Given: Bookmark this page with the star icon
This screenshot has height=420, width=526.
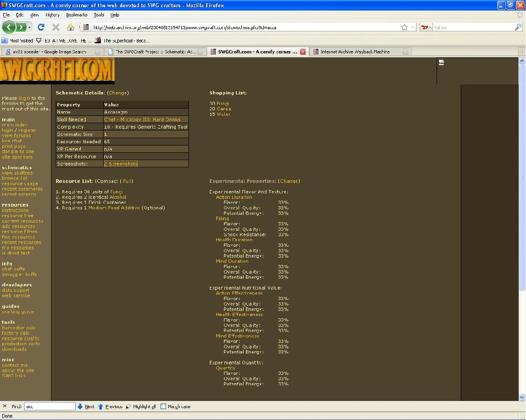Looking at the screenshot, I should (x=404, y=28).
